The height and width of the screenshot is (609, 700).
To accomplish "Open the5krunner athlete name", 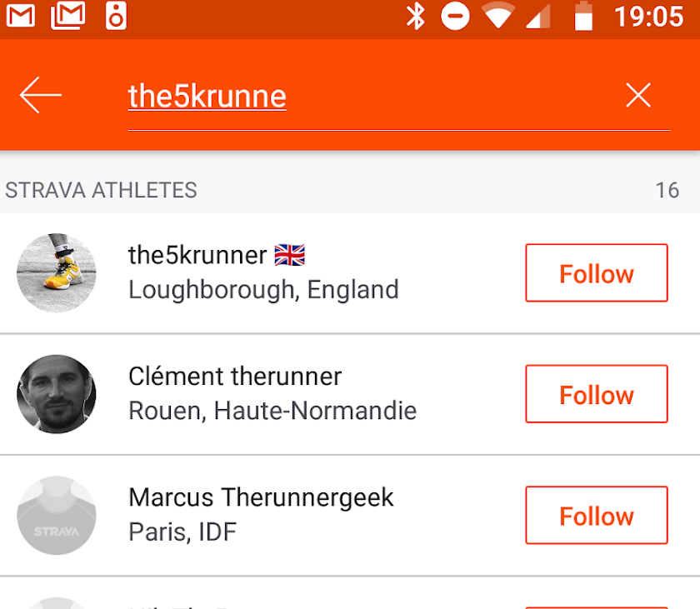I will click(197, 255).
